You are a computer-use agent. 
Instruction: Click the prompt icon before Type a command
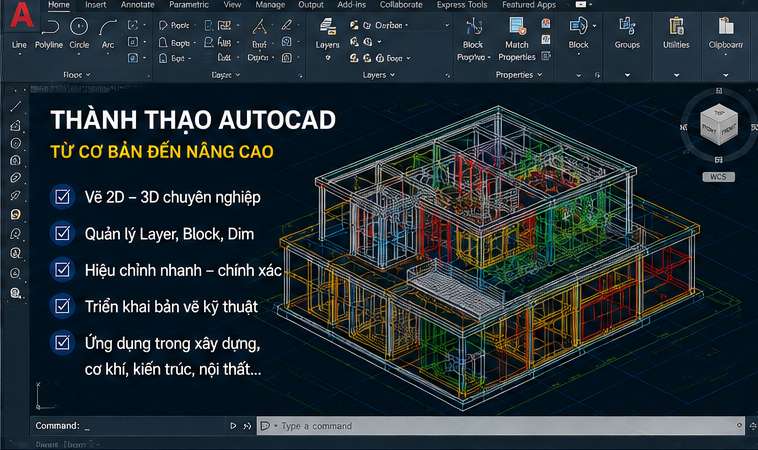click(265, 426)
